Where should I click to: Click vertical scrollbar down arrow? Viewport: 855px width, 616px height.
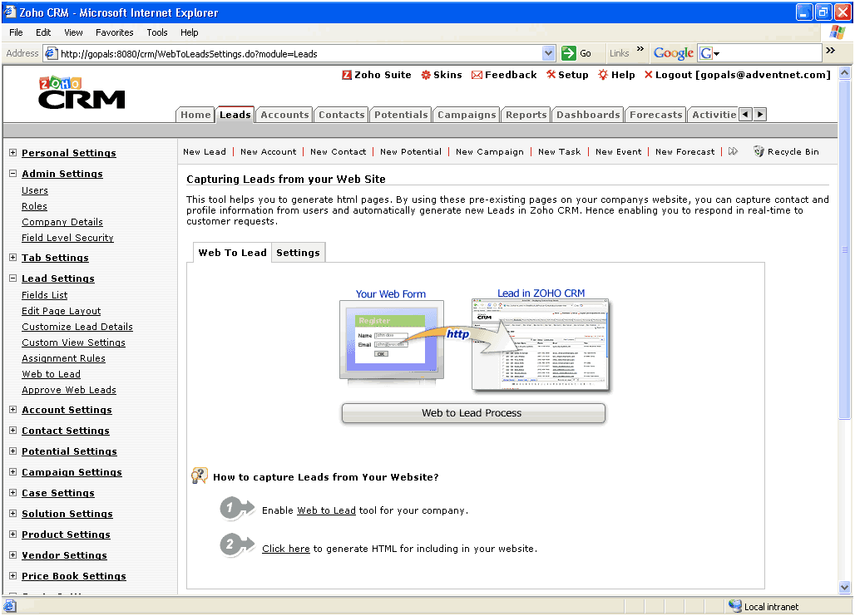pyautogui.click(x=845, y=587)
